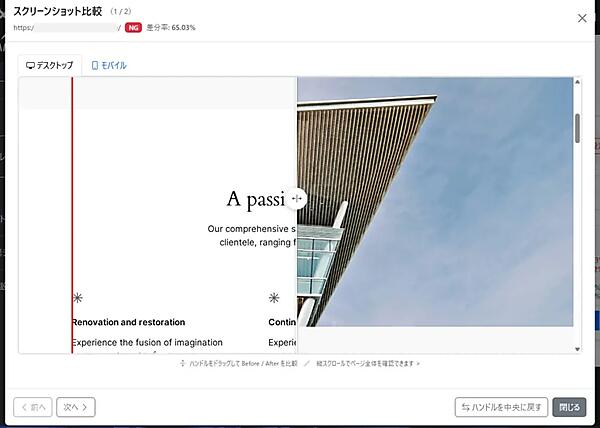
Task: Click the scrollbar down arrow in preview
Action: click(577, 348)
